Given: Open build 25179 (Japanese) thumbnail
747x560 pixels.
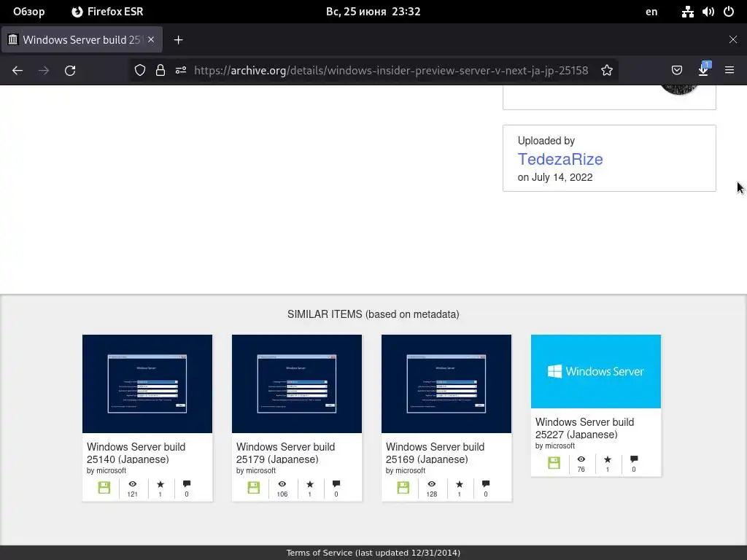Looking at the screenshot, I should tap(297, 384).
